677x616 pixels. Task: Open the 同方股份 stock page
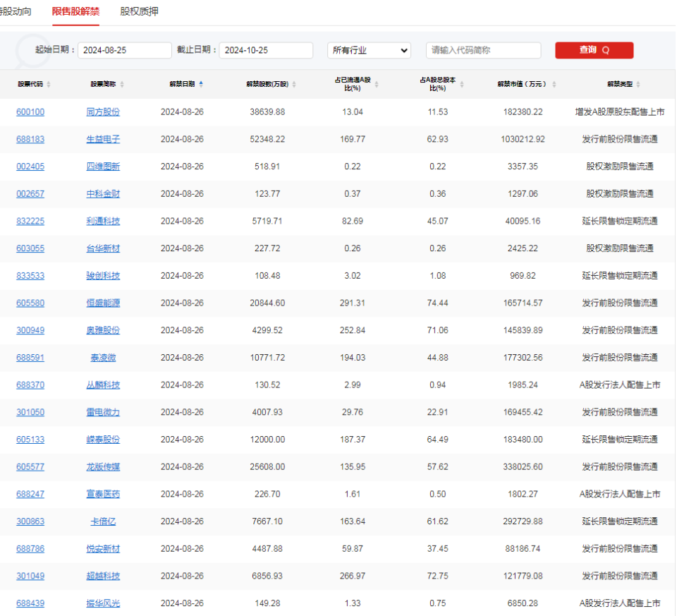point(103,111)
